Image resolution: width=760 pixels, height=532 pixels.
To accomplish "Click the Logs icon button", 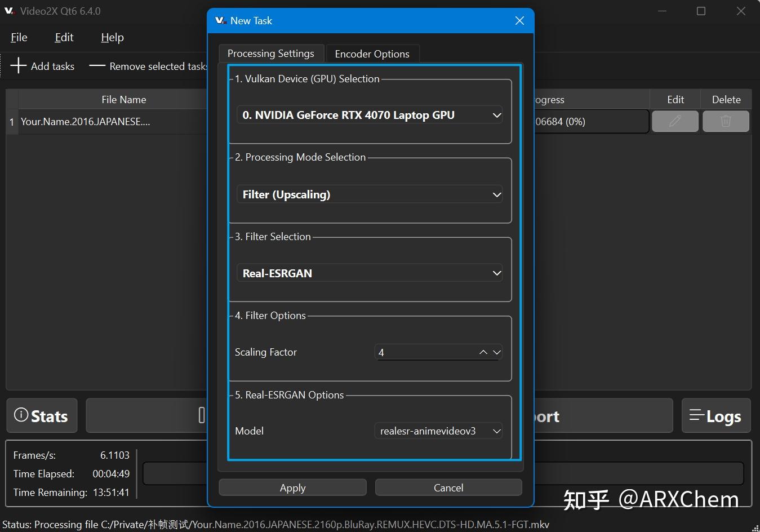I will click(x=697, y=416).
